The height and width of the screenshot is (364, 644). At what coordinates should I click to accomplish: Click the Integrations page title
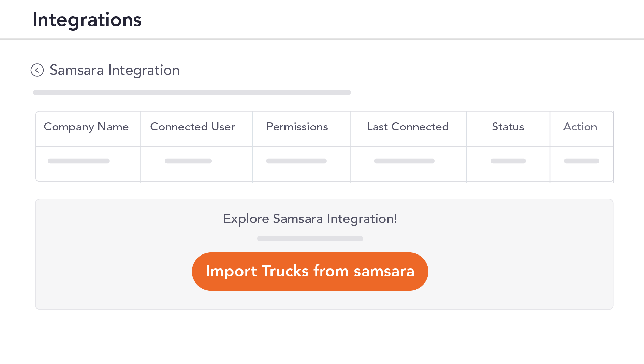[87, 20]
